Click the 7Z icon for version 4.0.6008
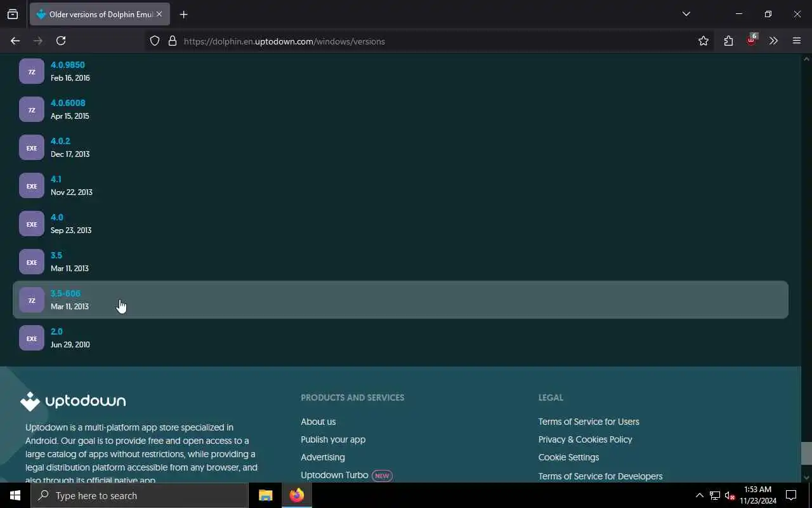This screenshot has width=812, height=508. [x=32, y=110]
